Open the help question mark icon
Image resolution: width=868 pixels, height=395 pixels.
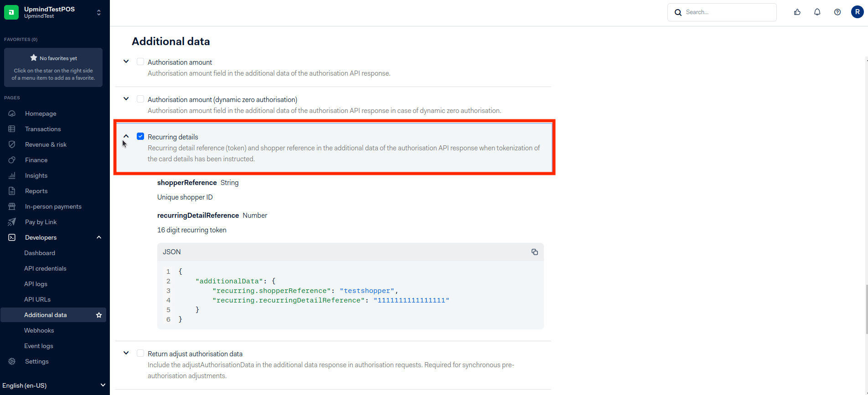tap(837, 12)
